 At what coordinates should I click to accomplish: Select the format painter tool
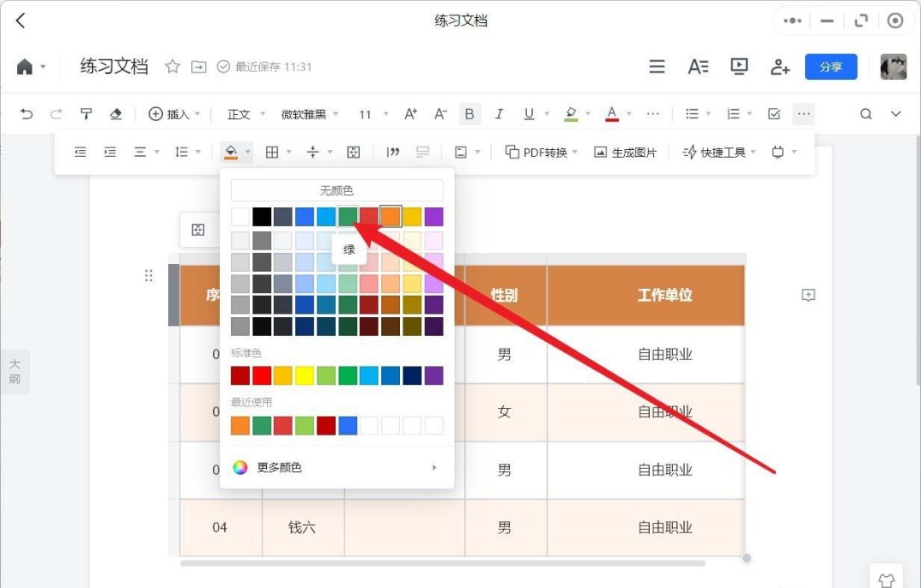click(85, 113)
